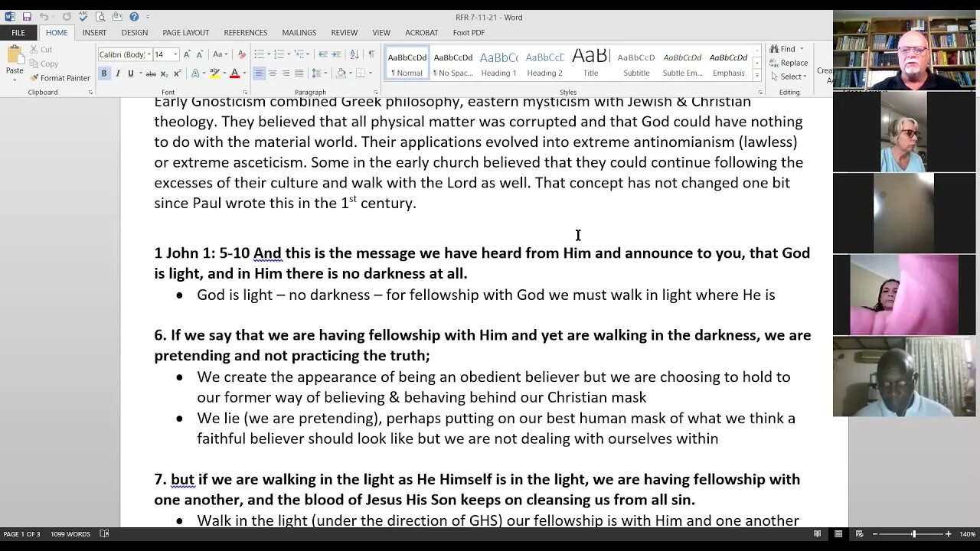Open Font dialog launcher

pyautogui.click(x=245, y=93)
